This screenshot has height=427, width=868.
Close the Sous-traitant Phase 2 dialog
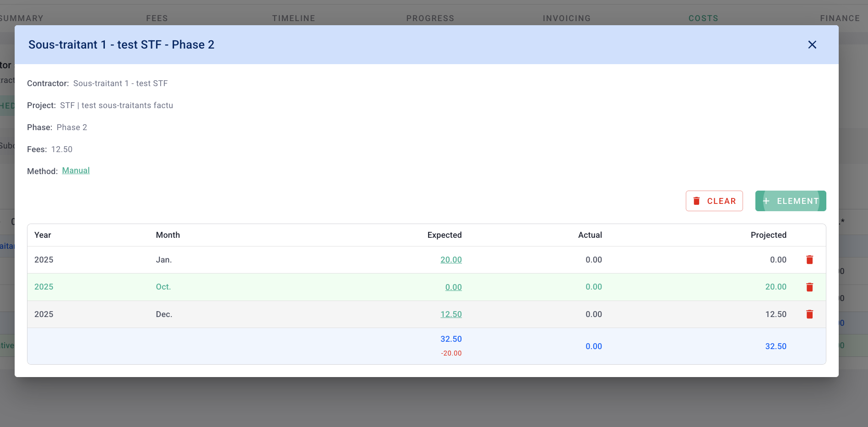tap(812, 45)
